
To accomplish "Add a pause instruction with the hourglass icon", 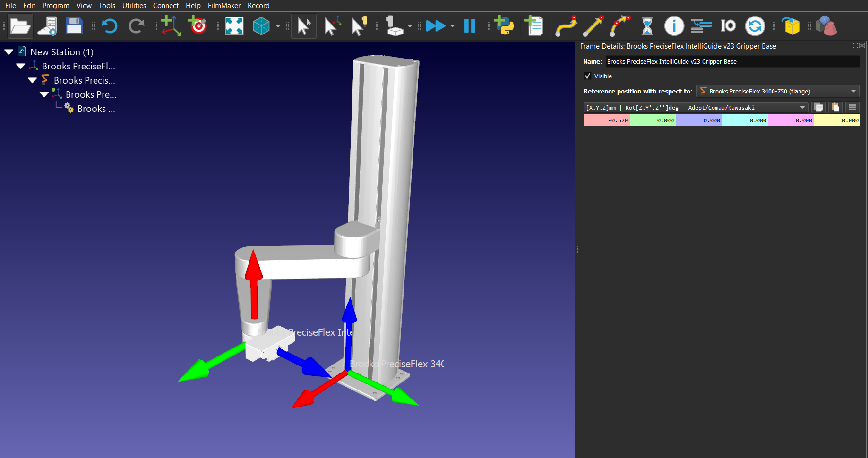I will pyautogui.click(x=646, y=26).
